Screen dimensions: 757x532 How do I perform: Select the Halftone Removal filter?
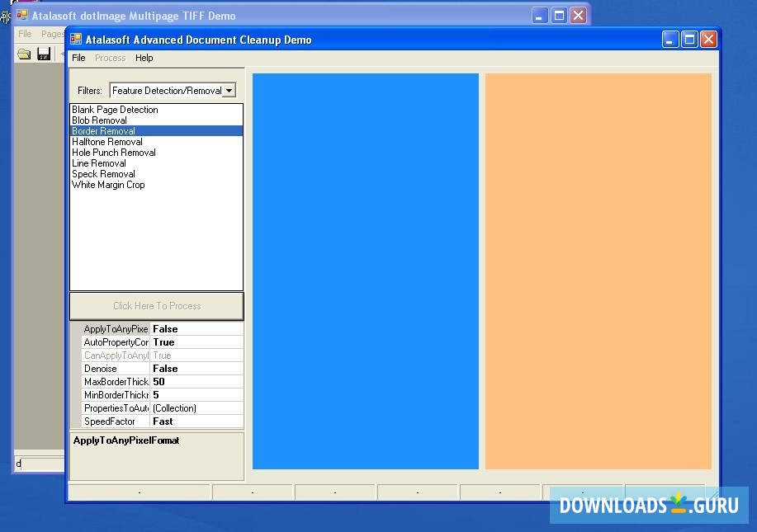pyautogui.click(x=106, y=141)
